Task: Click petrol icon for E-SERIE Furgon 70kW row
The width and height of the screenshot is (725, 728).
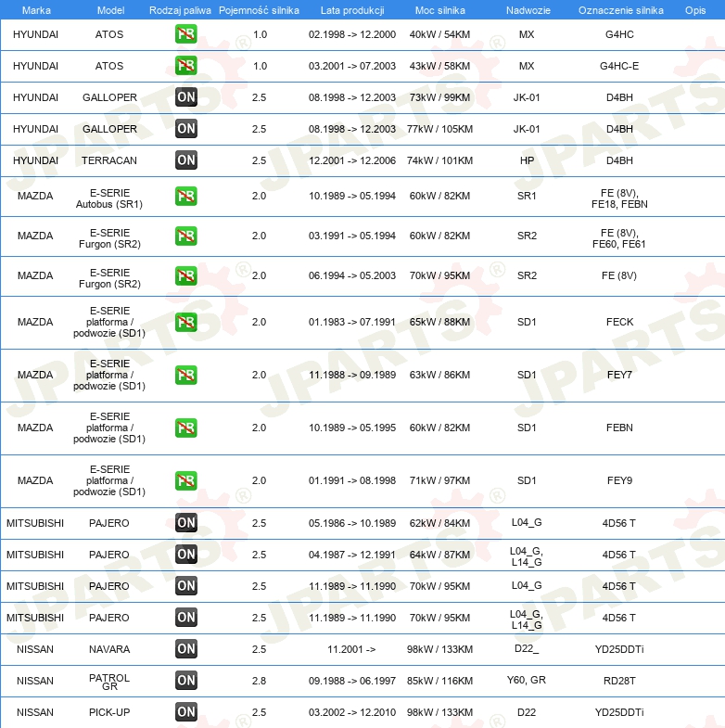Action: (186, 275)
